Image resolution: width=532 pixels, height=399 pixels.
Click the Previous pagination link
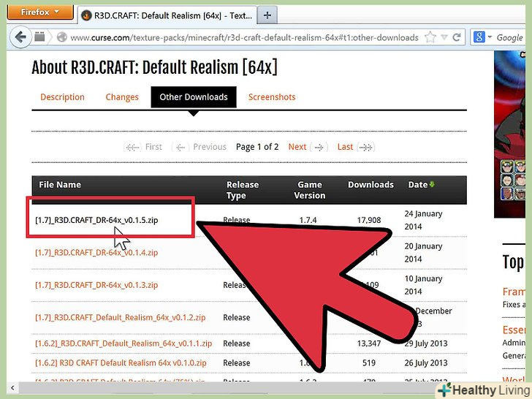[x=210, y=147]
